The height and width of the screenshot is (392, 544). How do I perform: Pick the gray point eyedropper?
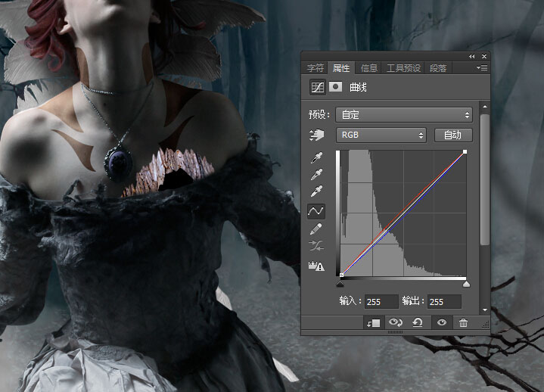[316, 175]
